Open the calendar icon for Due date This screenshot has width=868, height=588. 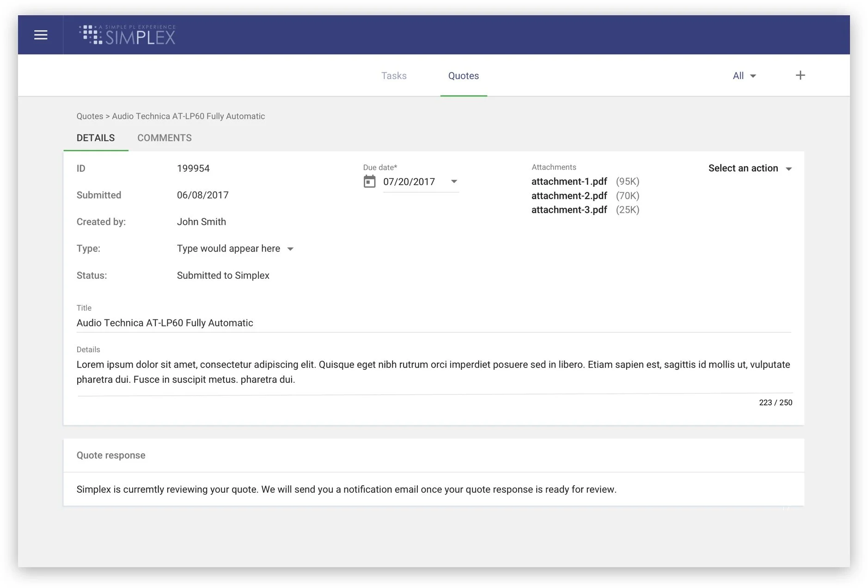(x=369, y=181)
